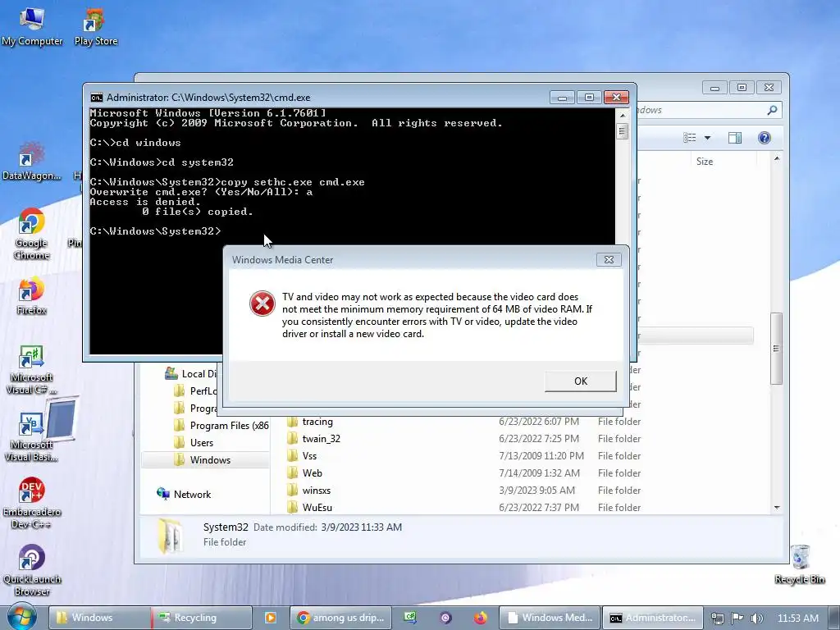Screen dimensions: 840x630
Task: Select Embarcadero Dev-C++ desktop icon
Action: (x=32, y=504)
